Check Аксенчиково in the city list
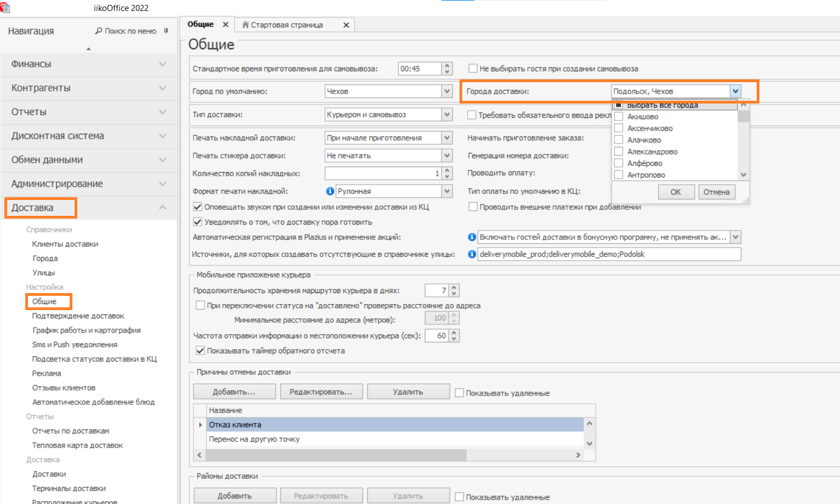This screenshot has width=840, height=504. pyautogui.click(x=618, y=128)
